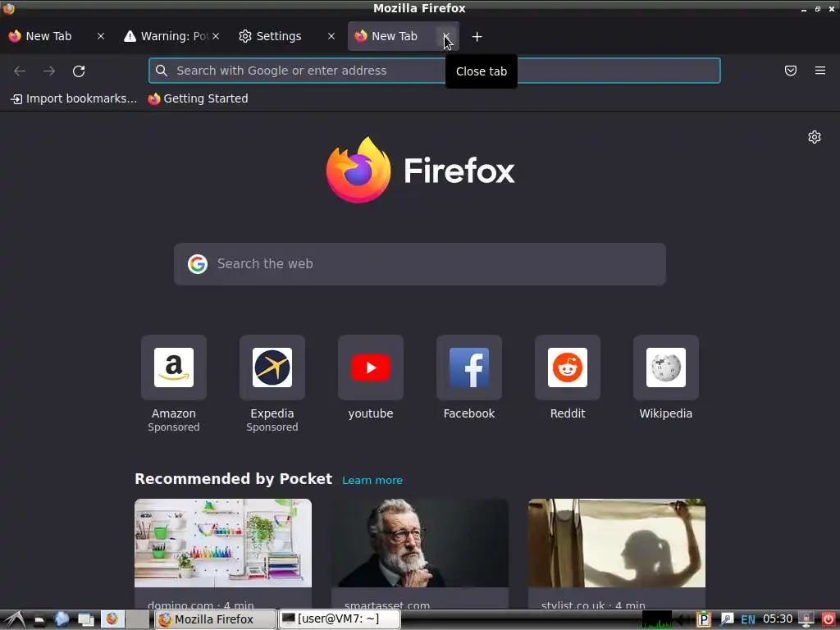840x630 pixels.
Task: Open the domino.com Pocket story thumbnail
Action: tap(223, 543)
